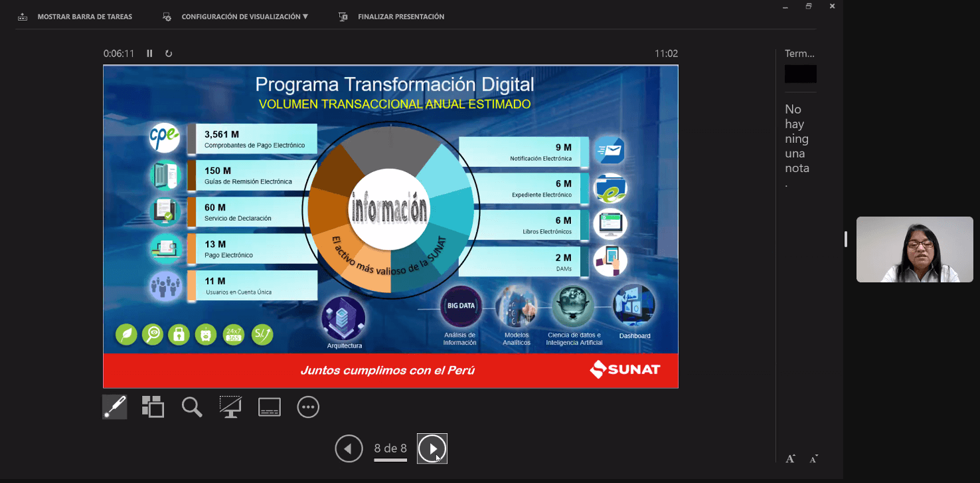Image resolution: width=980 pixels, height=483 pixels.
Task: Click the Arquitectura server icon
Action: 343,318
